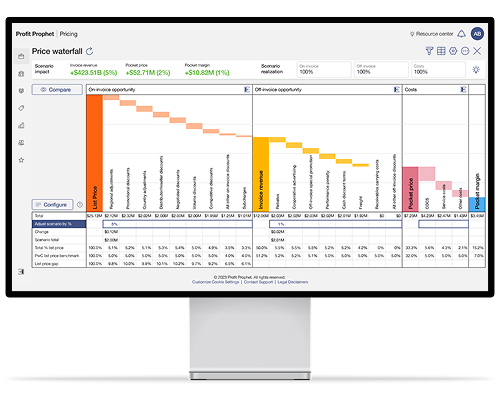This screenshot has height=400, width=500.
Task: Collapse the On-invoice opportunity section
Action: pyautogui.click(x=247, y=90)
